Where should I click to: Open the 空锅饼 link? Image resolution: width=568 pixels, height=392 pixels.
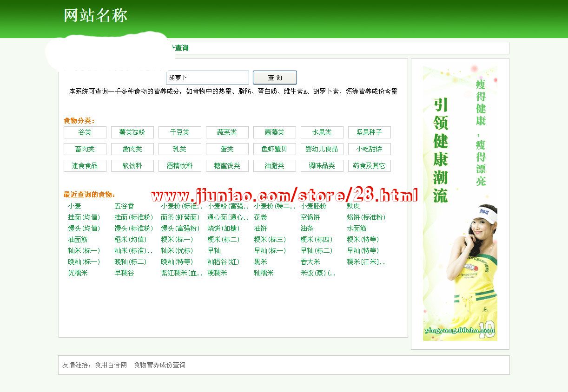310,217
